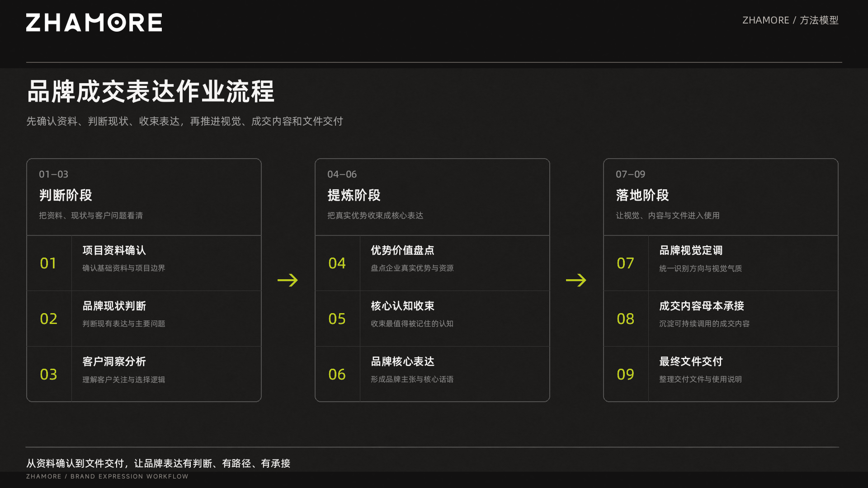
Task: Click the number 02
Action: (48, 319)
